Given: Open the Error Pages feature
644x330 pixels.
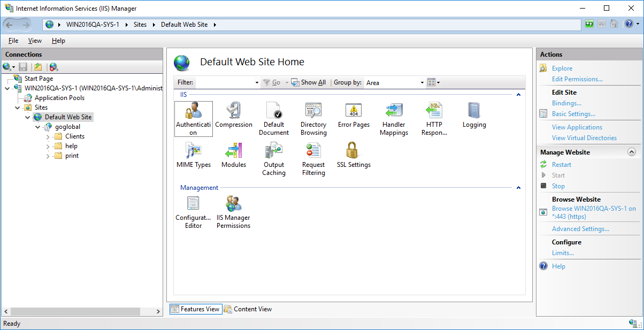Looking at the screenshot, I should point(354,115).
